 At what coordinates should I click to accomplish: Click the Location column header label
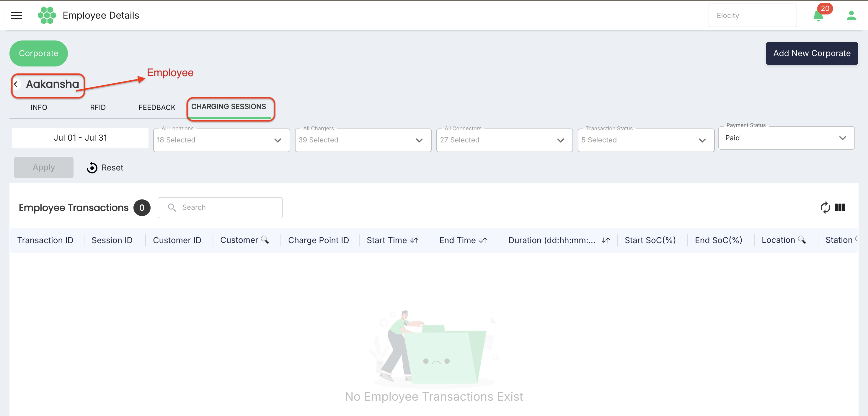[778, 240]
